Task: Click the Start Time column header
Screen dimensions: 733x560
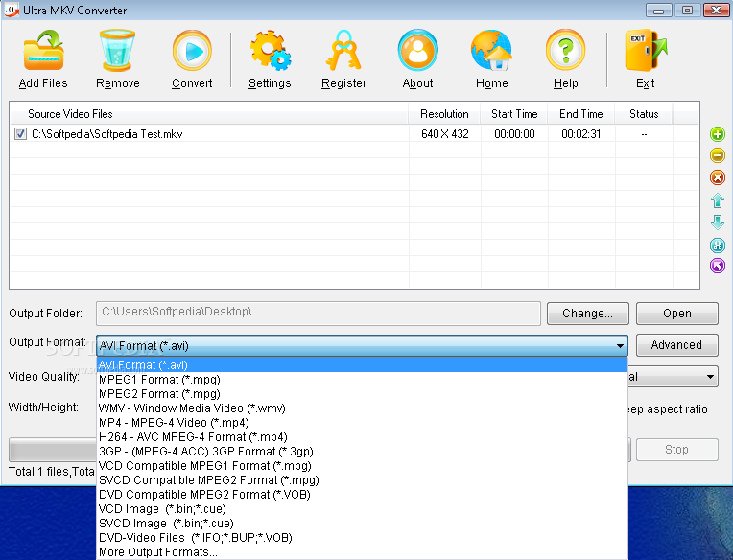Action: pos(514,114)
